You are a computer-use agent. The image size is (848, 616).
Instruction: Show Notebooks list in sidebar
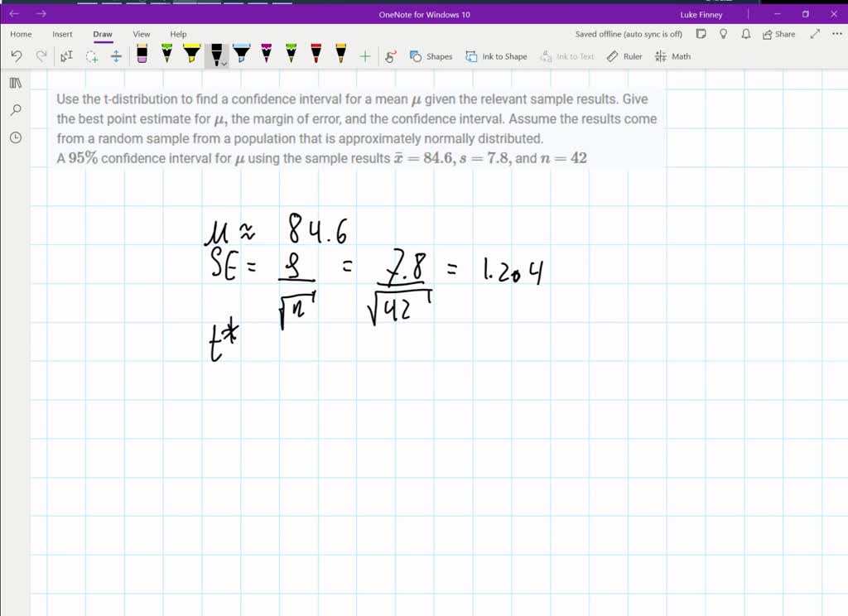point(15,83)
